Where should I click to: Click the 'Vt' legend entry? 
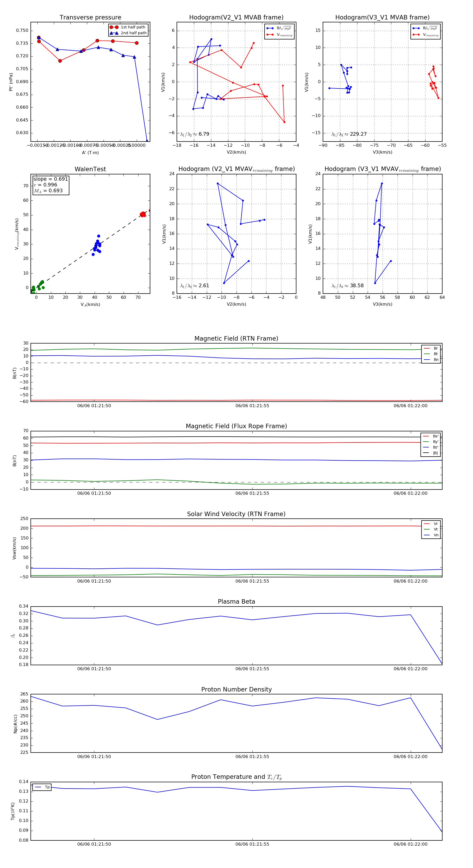(x=431, y=529)
